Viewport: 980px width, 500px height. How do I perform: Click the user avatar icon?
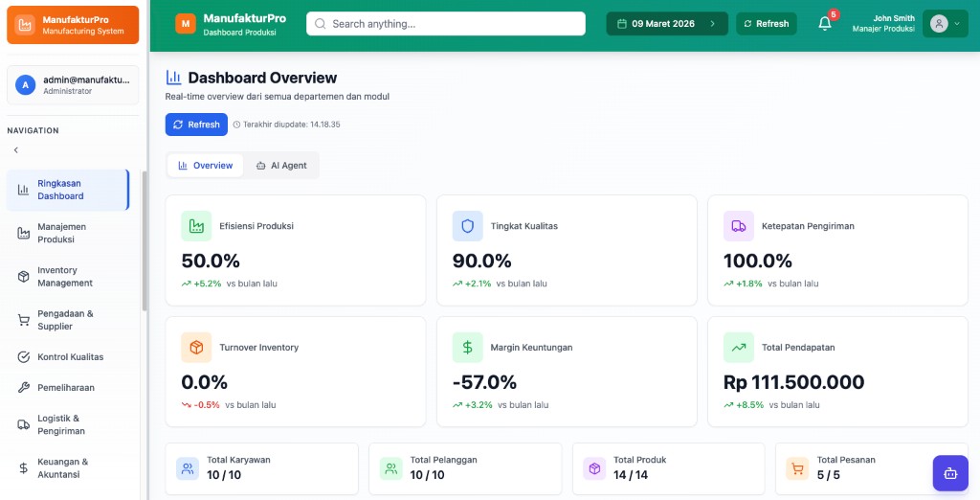pyautogui.click(x=939, y=24)
